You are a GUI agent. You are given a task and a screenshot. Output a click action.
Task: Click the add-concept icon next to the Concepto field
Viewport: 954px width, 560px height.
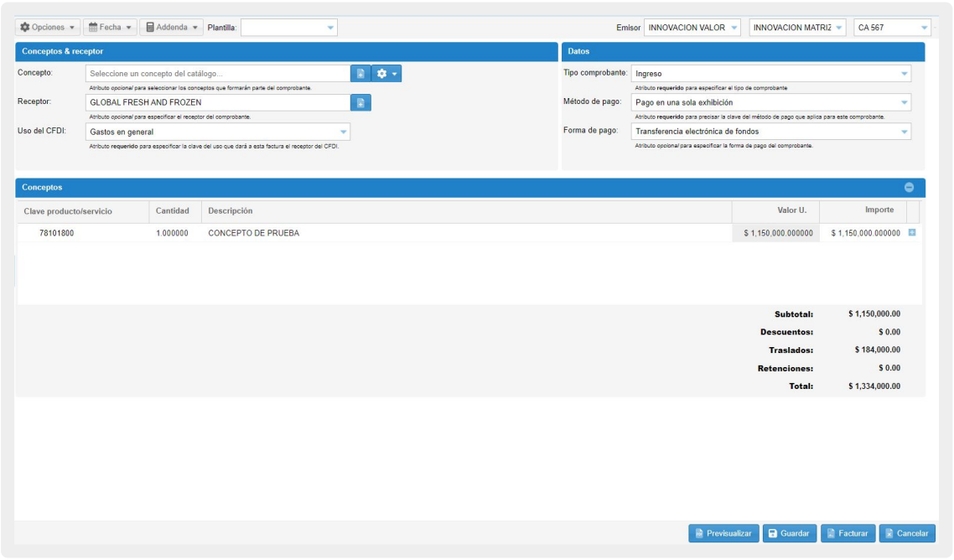360,74
